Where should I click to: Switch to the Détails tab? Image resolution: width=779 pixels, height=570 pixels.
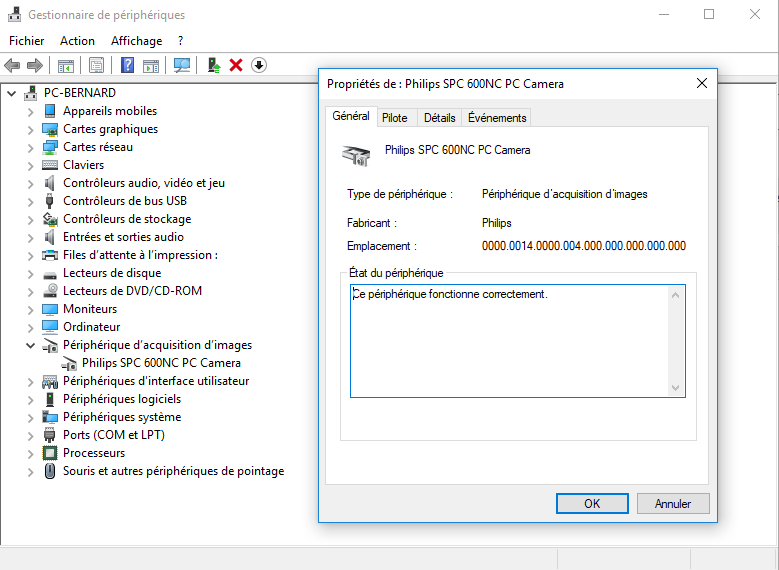[440, 118]
